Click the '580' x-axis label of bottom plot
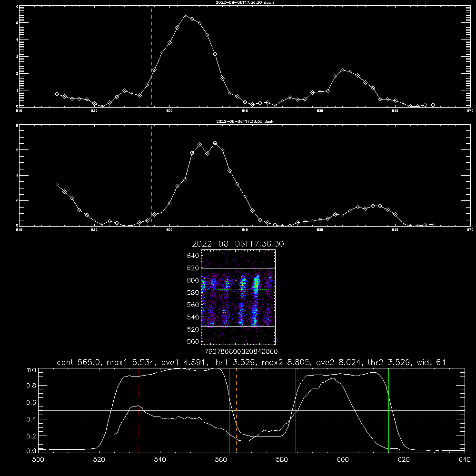 282,460
